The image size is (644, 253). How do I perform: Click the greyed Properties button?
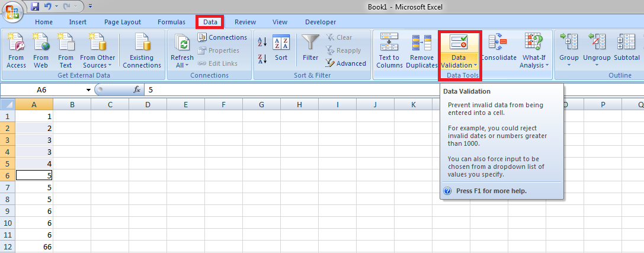218,50
